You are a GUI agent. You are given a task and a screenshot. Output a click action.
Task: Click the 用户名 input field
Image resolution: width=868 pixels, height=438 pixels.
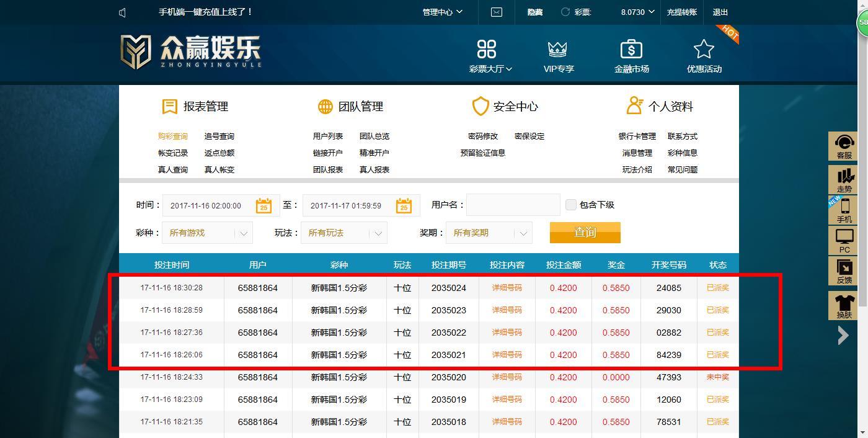click(x=513, y=205)
